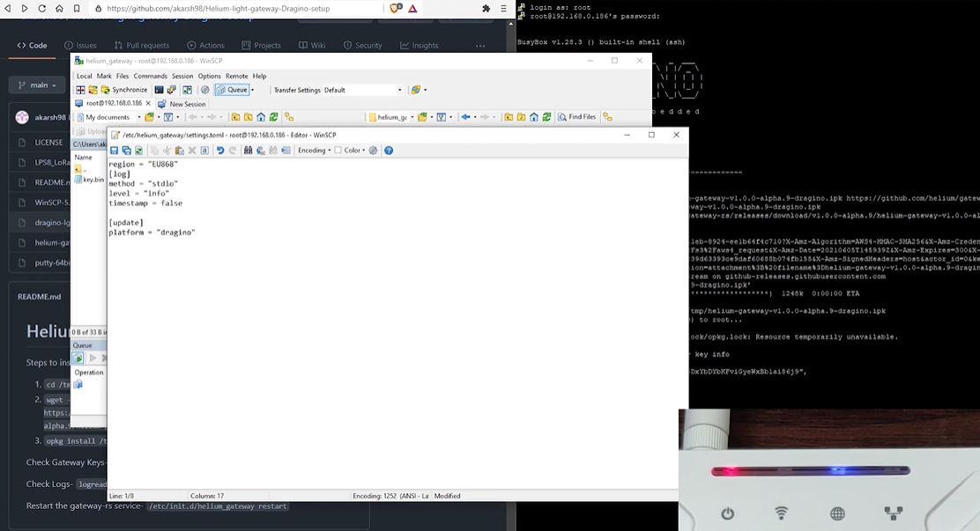
Task: Open Encoding dropdown in editor toolbar
Action: coord(314,151)
